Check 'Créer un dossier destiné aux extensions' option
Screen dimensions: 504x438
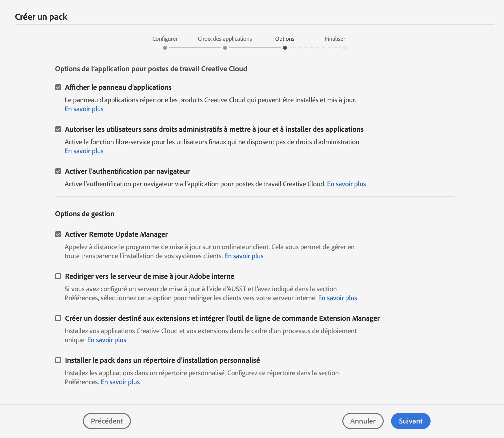(58, 318)
